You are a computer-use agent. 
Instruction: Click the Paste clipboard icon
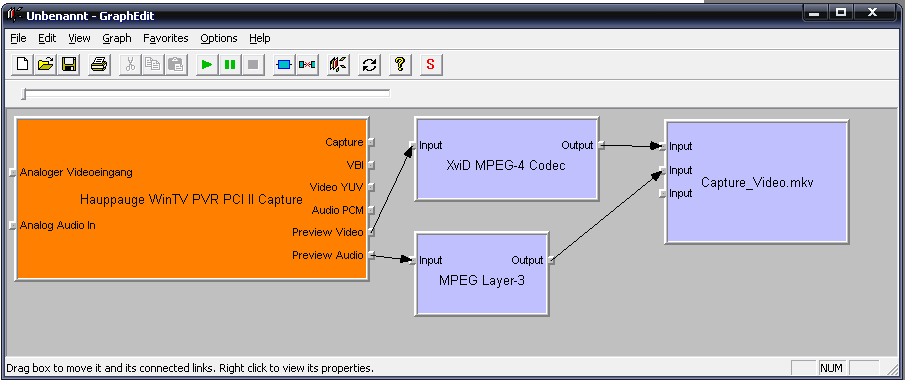coord(175,64)
